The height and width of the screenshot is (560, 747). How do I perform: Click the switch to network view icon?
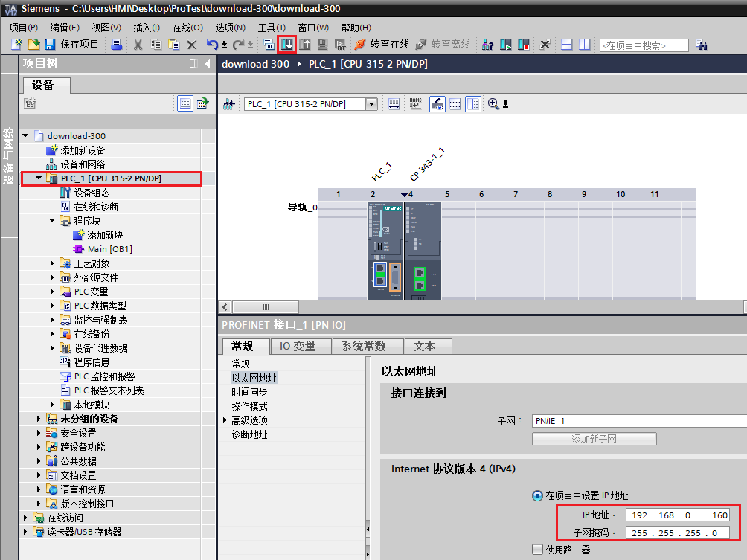tap(229, 104)
